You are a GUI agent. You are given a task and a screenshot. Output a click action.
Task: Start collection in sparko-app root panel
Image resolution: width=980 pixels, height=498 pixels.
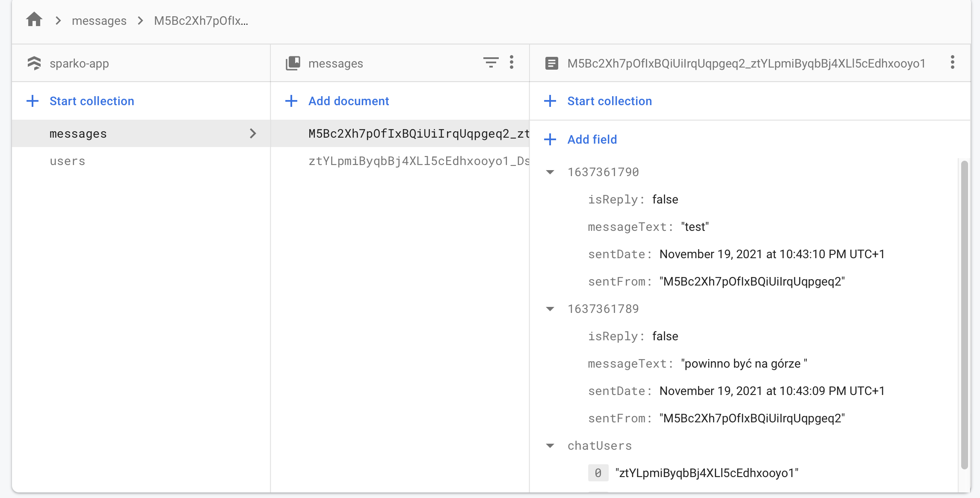click(92, 101)
